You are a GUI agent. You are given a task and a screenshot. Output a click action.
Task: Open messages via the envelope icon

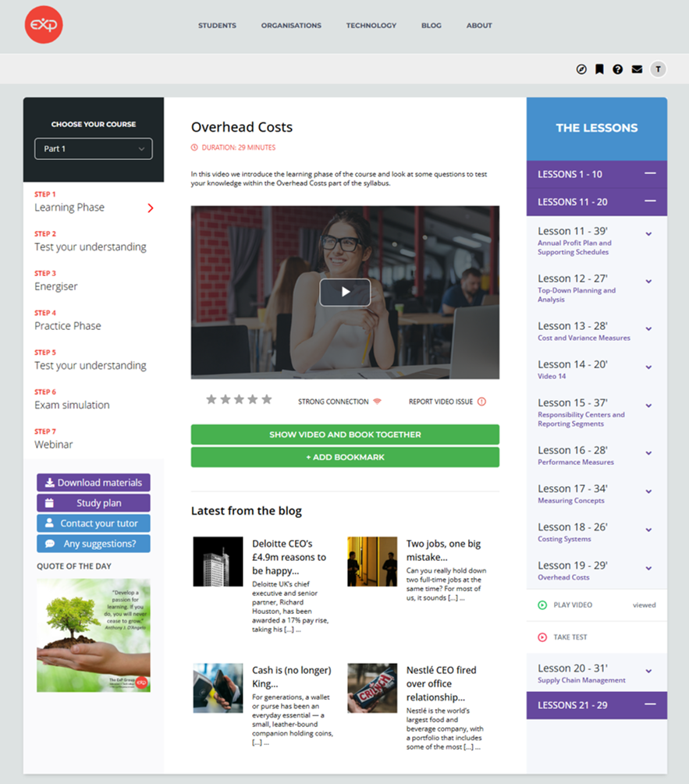[637, 69]
